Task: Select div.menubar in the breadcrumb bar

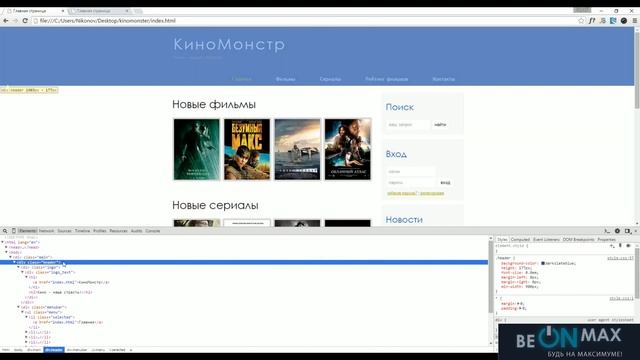Action: tap(77, 350)
